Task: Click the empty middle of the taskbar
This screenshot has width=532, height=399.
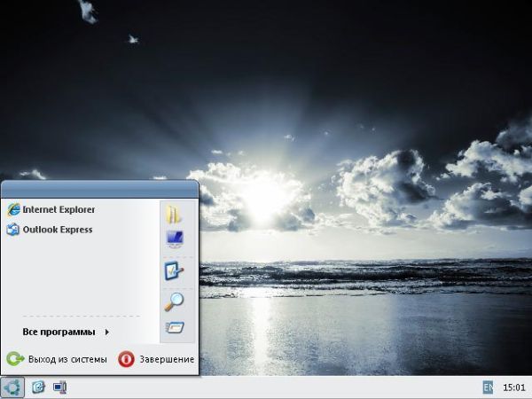Action: 266,387
